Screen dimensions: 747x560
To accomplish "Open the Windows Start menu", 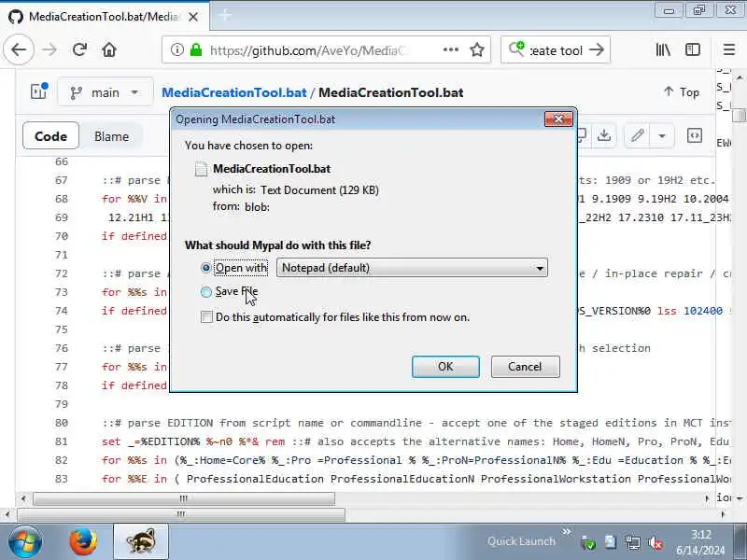I will tap(25, 542).
